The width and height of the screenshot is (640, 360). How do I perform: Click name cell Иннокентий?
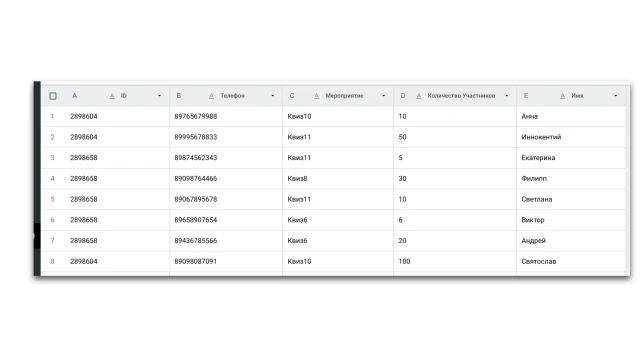[x=571, y=137]
